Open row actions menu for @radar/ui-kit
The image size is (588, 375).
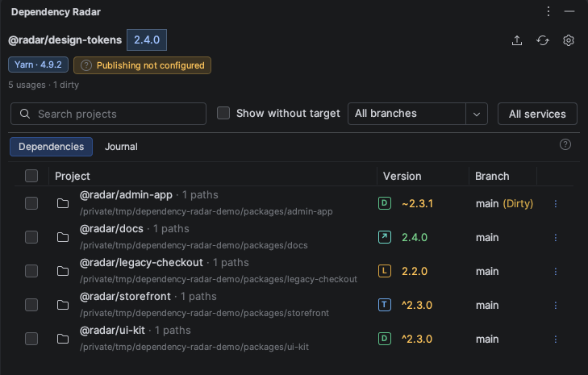(x=556, y=339)
